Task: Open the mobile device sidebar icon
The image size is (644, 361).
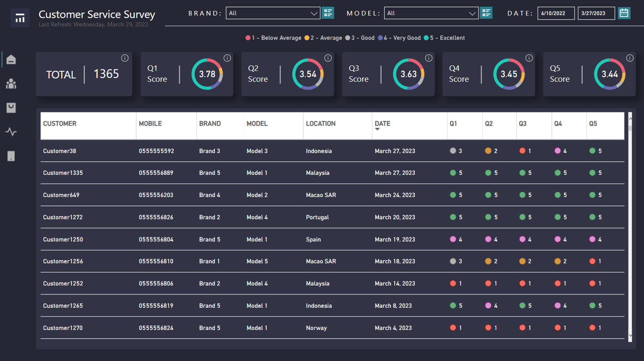Action: tap(11, 156)
